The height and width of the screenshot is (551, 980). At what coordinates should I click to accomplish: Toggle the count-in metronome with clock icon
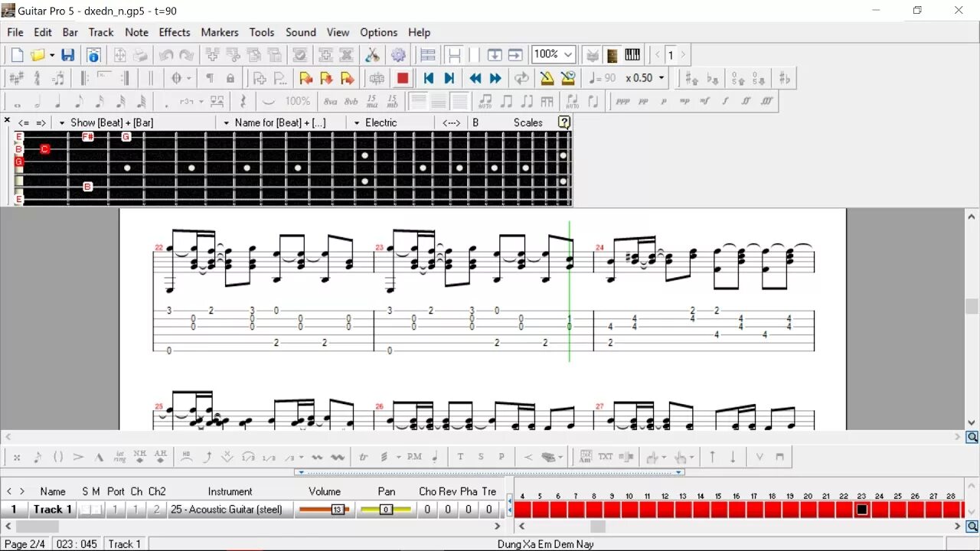(567, 78)
